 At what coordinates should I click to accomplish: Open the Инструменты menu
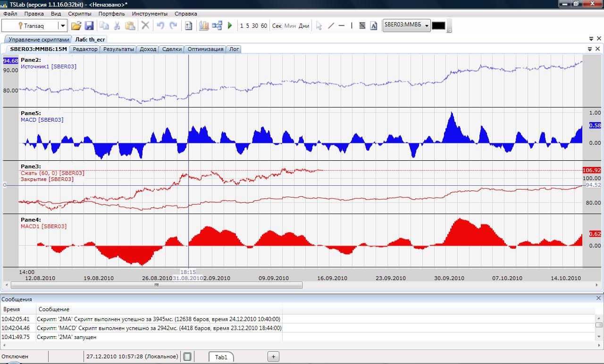[150, 14]
